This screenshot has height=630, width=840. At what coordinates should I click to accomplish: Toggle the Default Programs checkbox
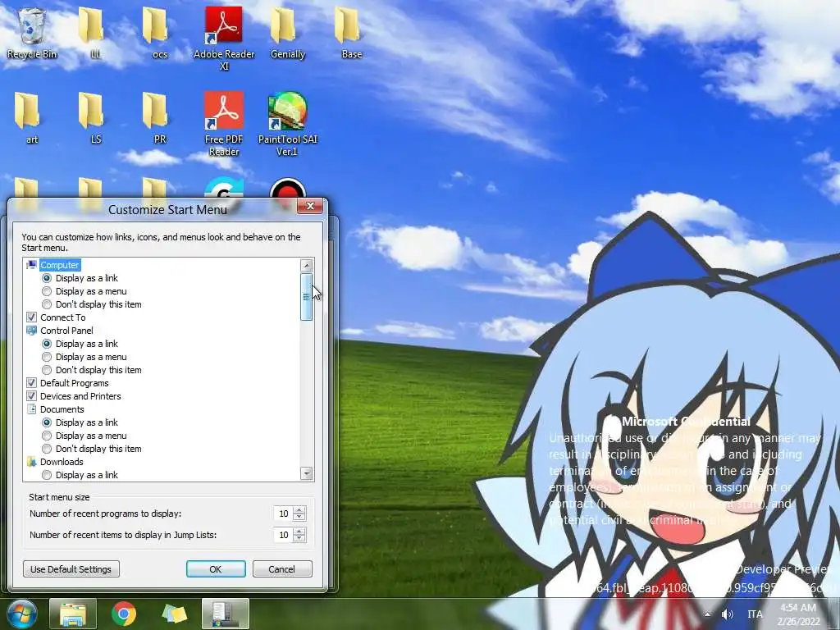tap(32, 383)
